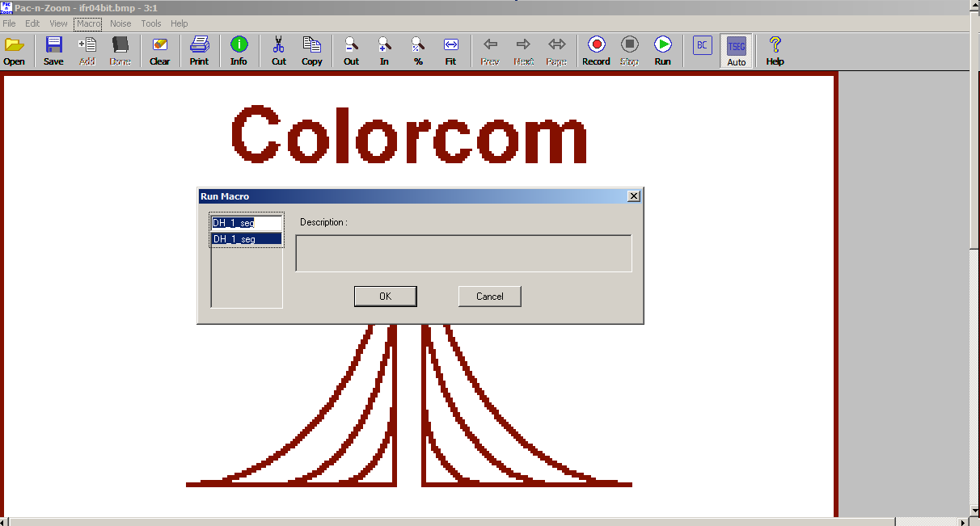980x526 pixels.
Task: Select the Cut scissors tool
Action: click(279, 51)
